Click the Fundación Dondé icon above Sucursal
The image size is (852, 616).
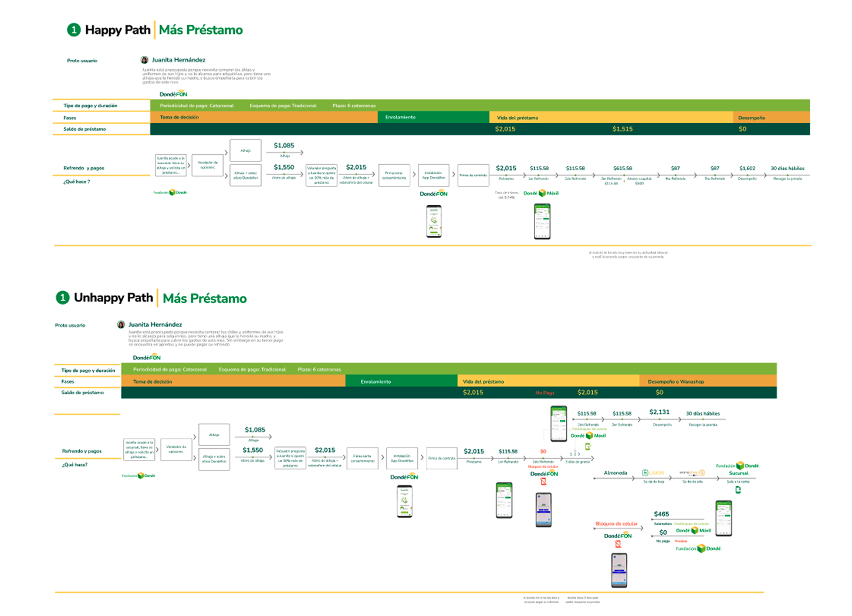click(741, 465)
